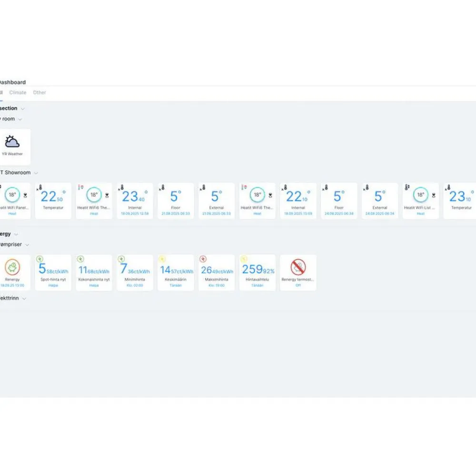Screen dimensions: 476x476
Task: Click the 'Heatit WiFi List' label
Action: coord(419,208)
